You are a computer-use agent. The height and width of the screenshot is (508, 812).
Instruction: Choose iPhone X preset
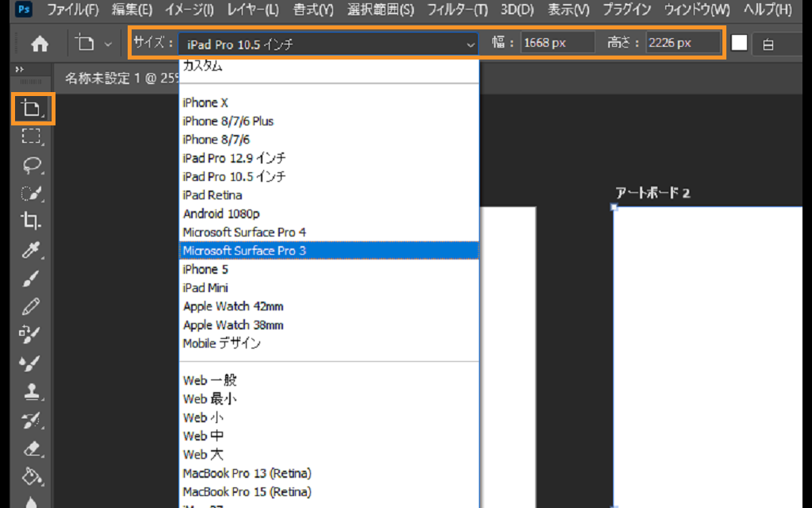click(x=328, y=102)
